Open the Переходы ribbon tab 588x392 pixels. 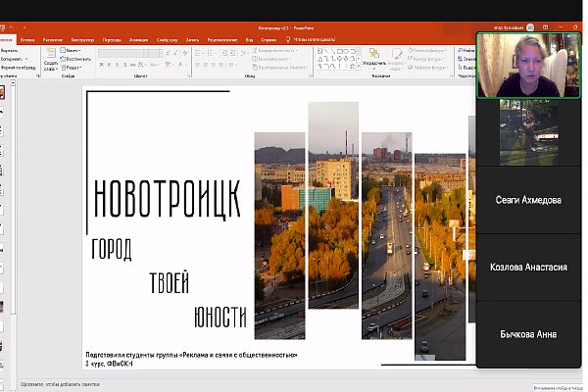[x=112, y=38]
